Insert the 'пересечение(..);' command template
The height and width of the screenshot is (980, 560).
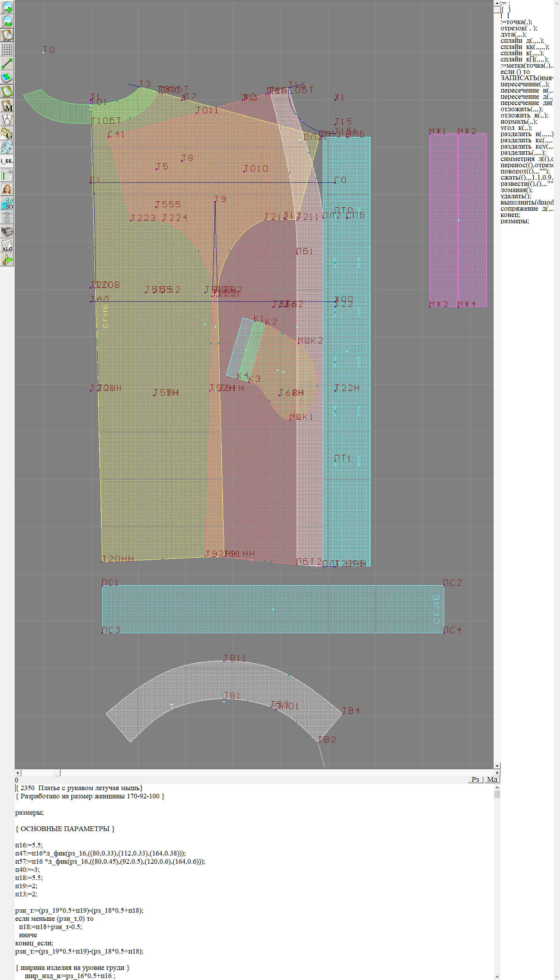525,84
